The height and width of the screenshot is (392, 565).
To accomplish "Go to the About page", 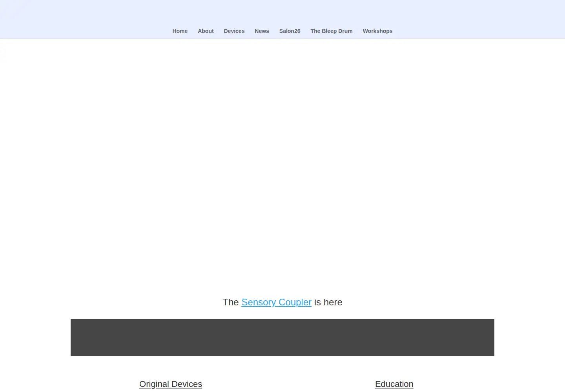I will [206, 31].
